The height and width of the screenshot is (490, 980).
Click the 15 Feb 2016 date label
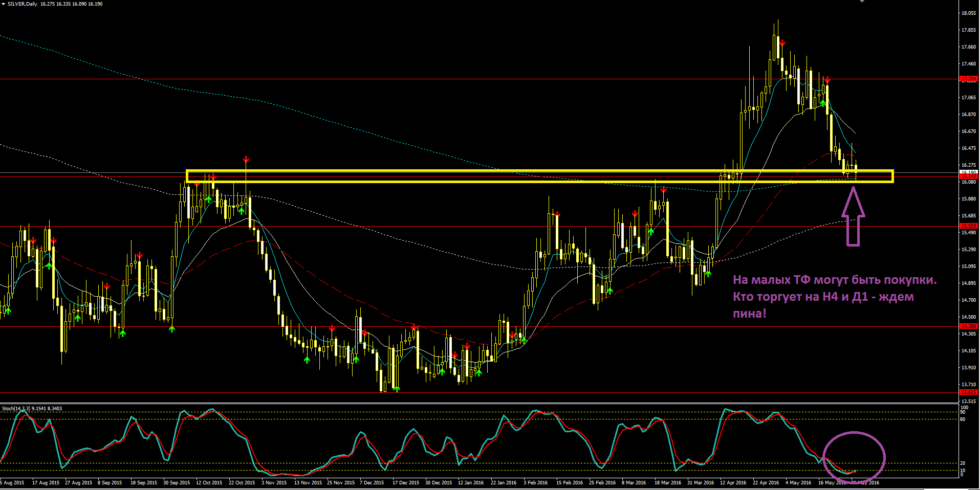tap(570, 483)
